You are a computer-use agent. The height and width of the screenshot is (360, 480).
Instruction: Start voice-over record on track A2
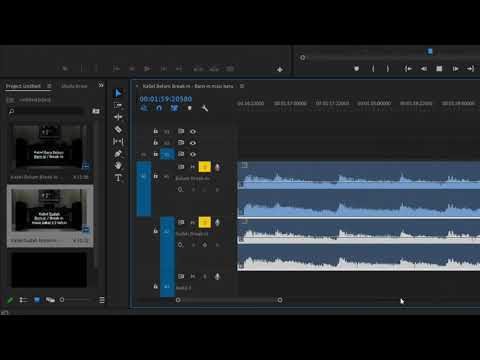[217, 222]
